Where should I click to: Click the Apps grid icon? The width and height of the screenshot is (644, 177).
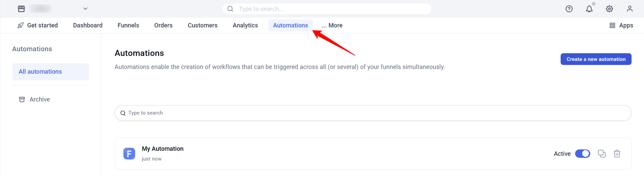[x=612, y=25]
